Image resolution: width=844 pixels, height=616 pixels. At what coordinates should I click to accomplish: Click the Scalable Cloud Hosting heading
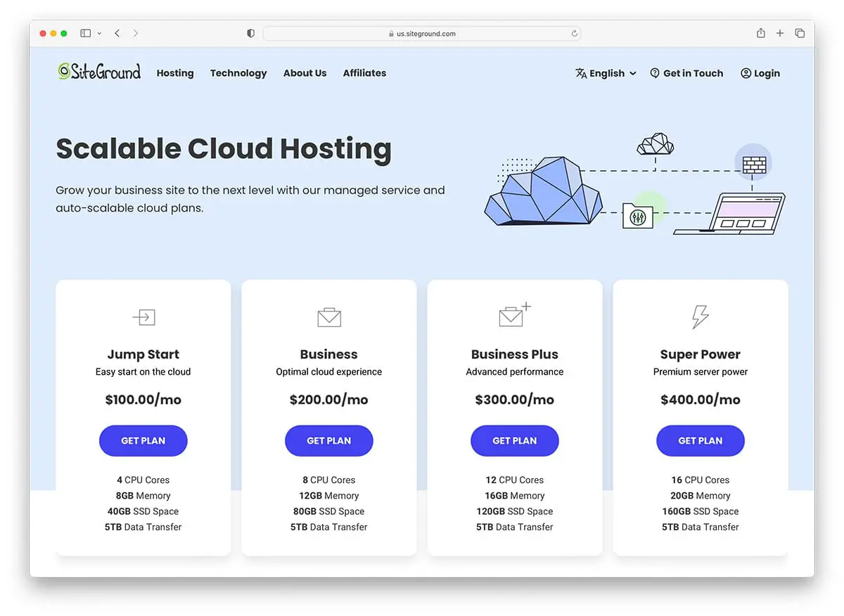pyautogui.click(x=224, y=149)
